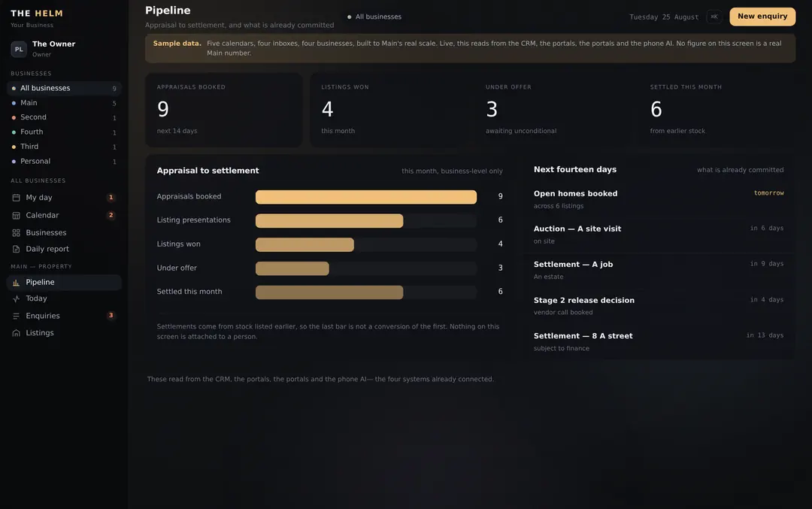Screen dimensions: 812x509
Task: Select Pipeline in the Main property menu
Action: pos(64,282)
